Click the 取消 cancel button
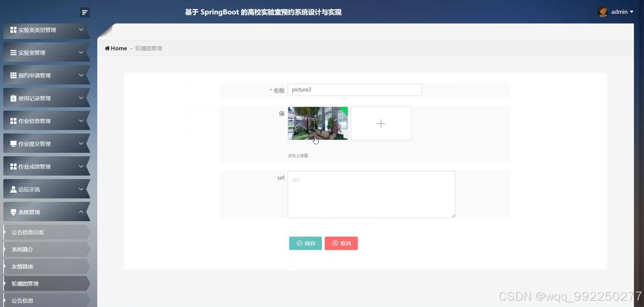The width and height of the screenshot is (644, 307). [341, 243]
